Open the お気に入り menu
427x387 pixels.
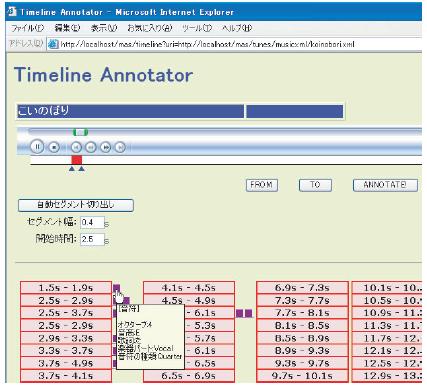pyautogui.click(x=150, y=28)
